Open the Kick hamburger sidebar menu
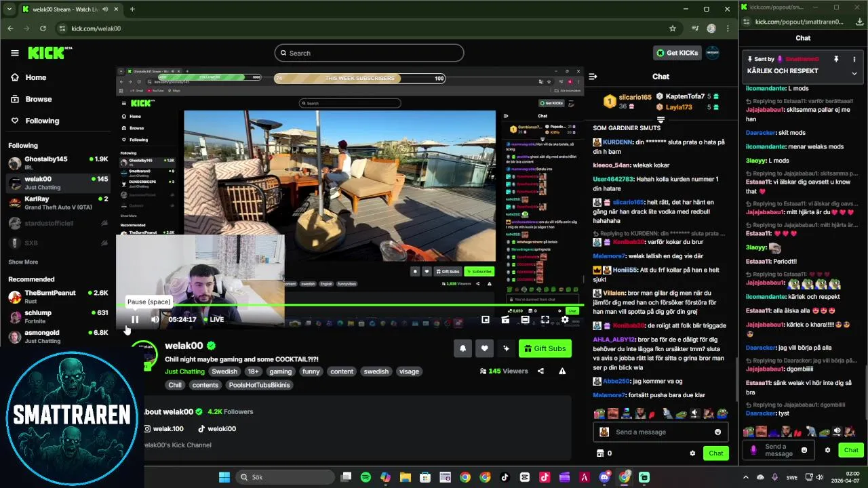The height and width of the screenshot is (488, 868). [14, 53]
